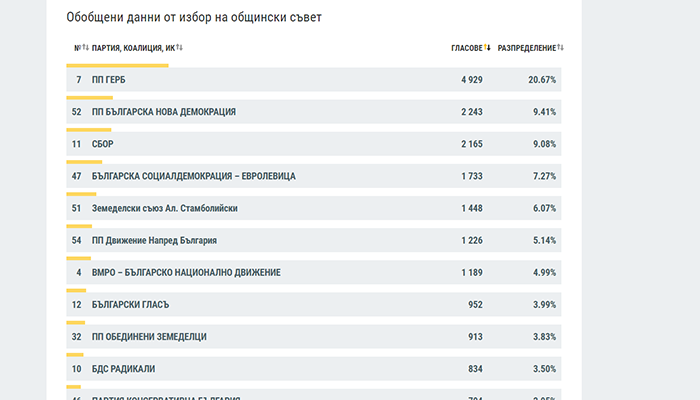Click yellow vote bar above СБОР

(89, 130)
